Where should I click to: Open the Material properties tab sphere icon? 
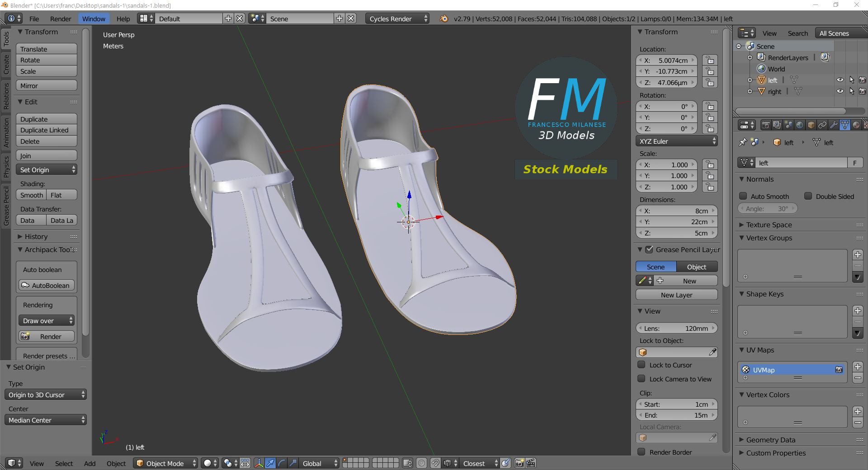[856, 125]
